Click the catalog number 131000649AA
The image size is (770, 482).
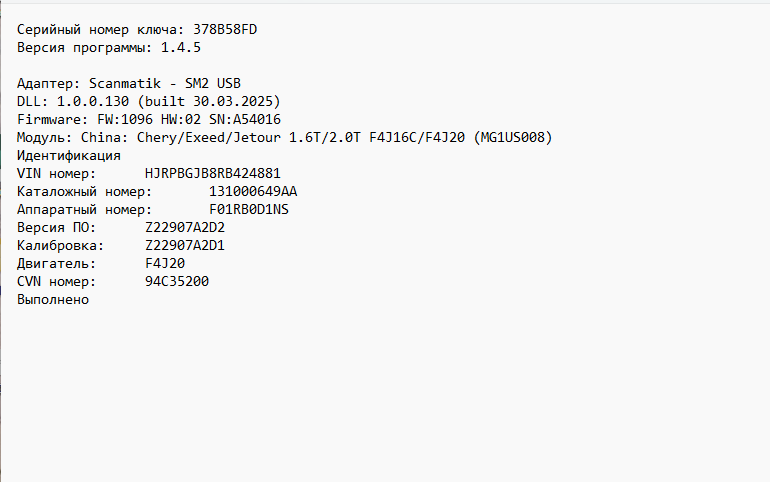point(253,191)
